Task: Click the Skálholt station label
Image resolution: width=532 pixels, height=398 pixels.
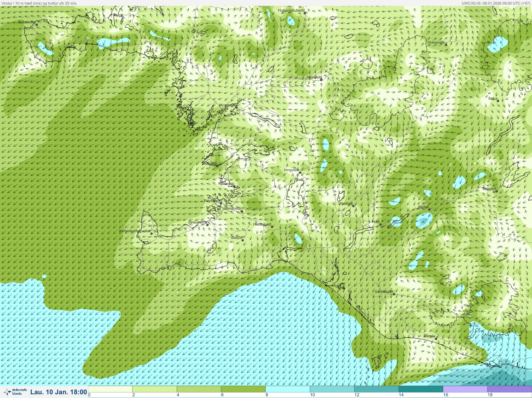Action: click(x=346, y=204)
